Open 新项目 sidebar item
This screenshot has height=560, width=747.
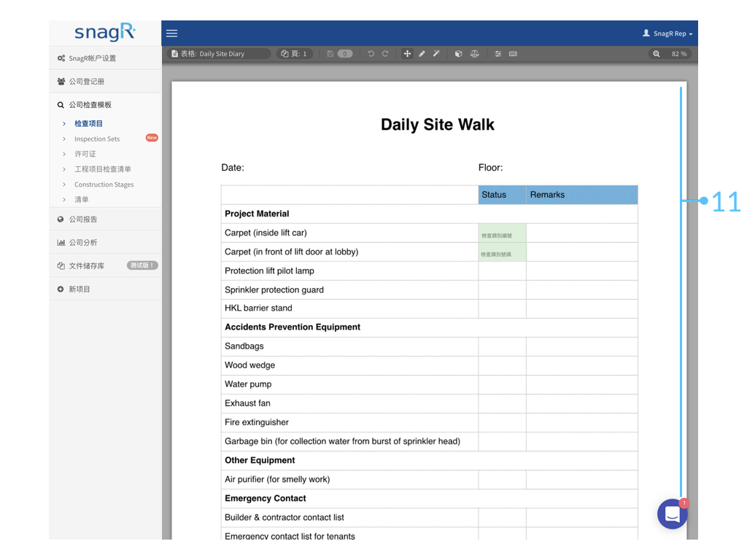coord(105,289)
